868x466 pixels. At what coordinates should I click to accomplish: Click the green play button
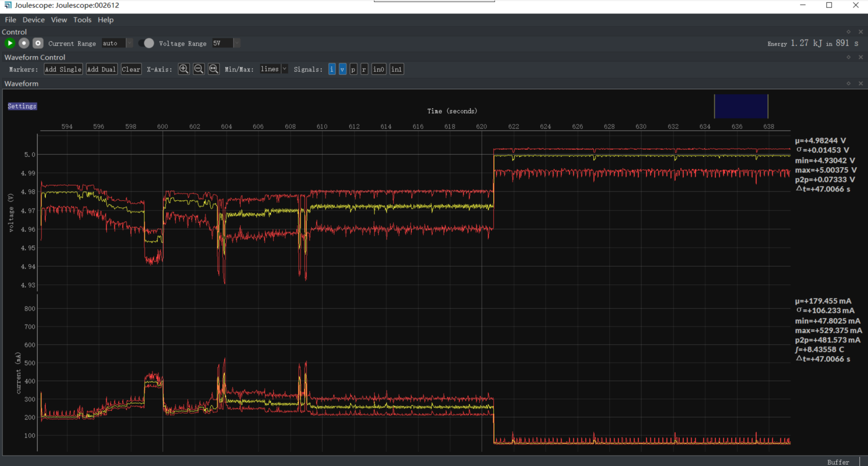[x=10, y=43]
